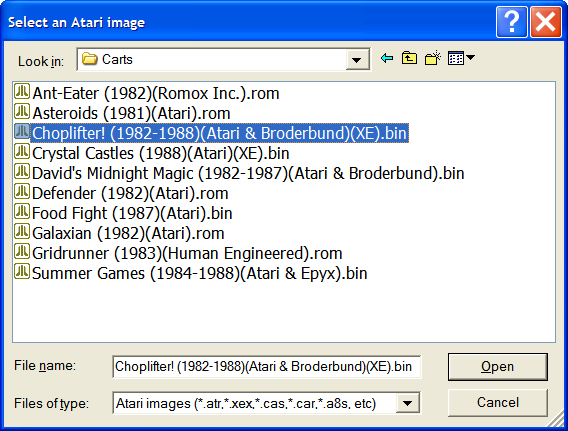The height and width of the screenshot is (431, 568).
Task: Click the Defender rom file icon
Action: tap(22, 192)
